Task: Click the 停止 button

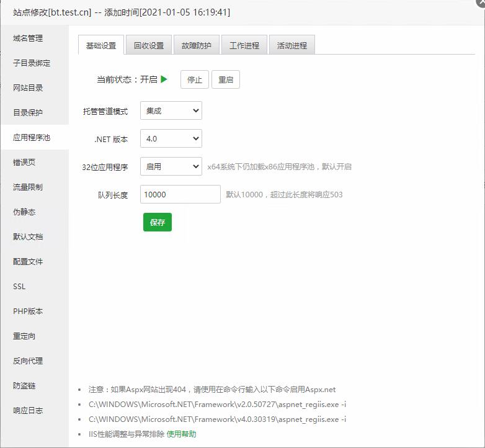Action: (x=195, y=79)
